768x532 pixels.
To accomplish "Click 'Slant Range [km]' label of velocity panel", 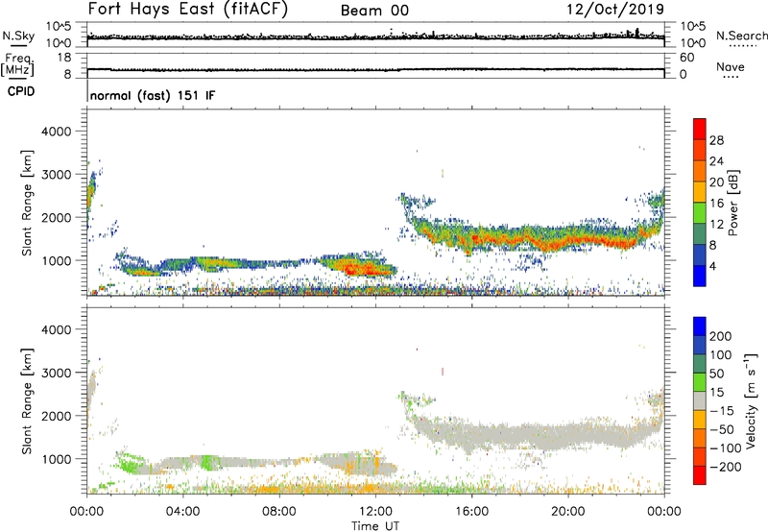I will [27, 401].
